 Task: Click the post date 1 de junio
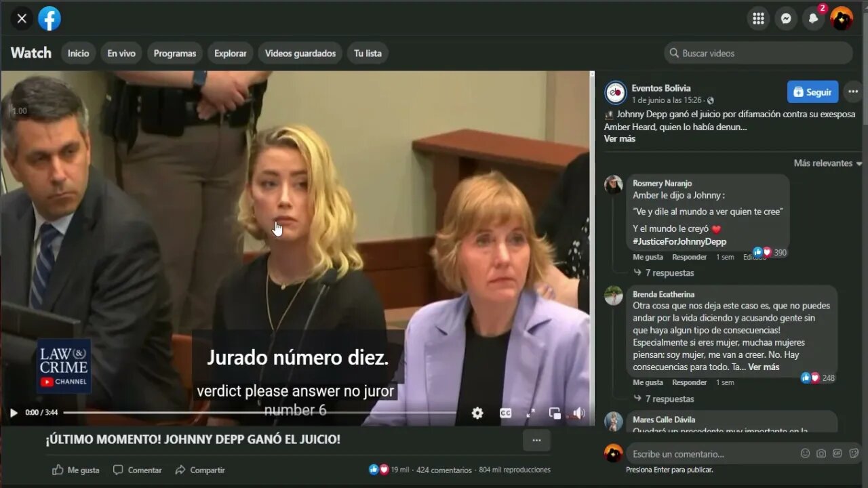pyautogui.click(x=667, y=100)
